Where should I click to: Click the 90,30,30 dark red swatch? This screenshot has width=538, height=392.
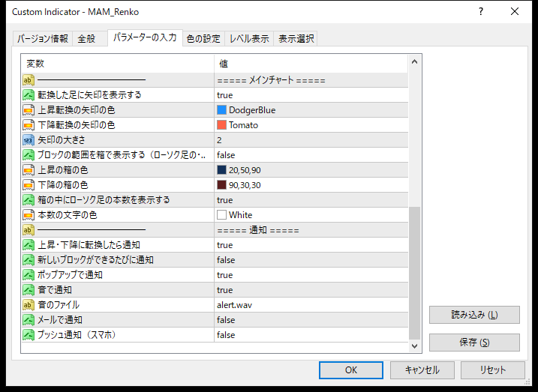point(221,185)
